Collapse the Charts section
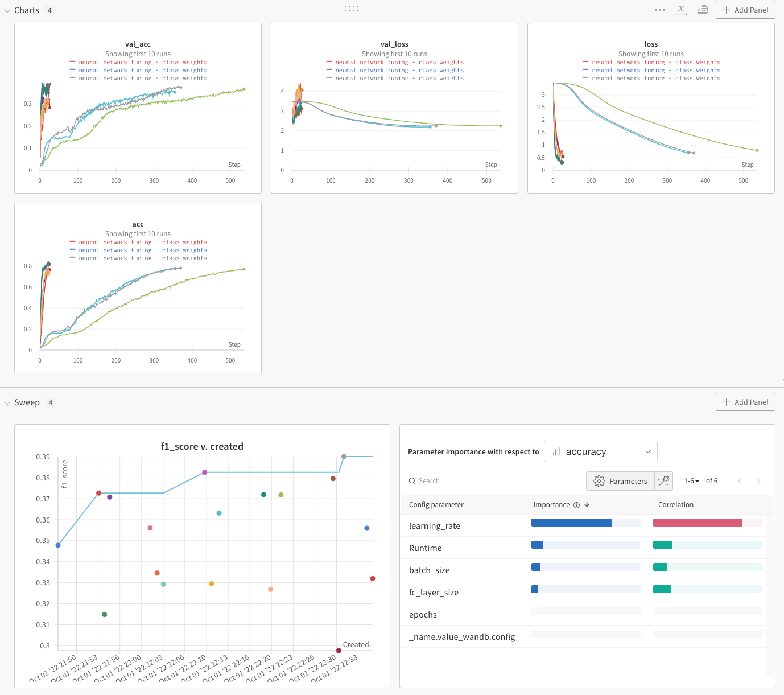 click(7, 10)
